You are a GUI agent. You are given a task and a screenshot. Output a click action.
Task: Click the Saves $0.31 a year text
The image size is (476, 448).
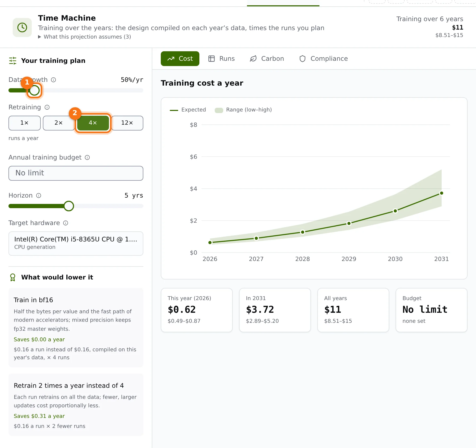(39, 416)
